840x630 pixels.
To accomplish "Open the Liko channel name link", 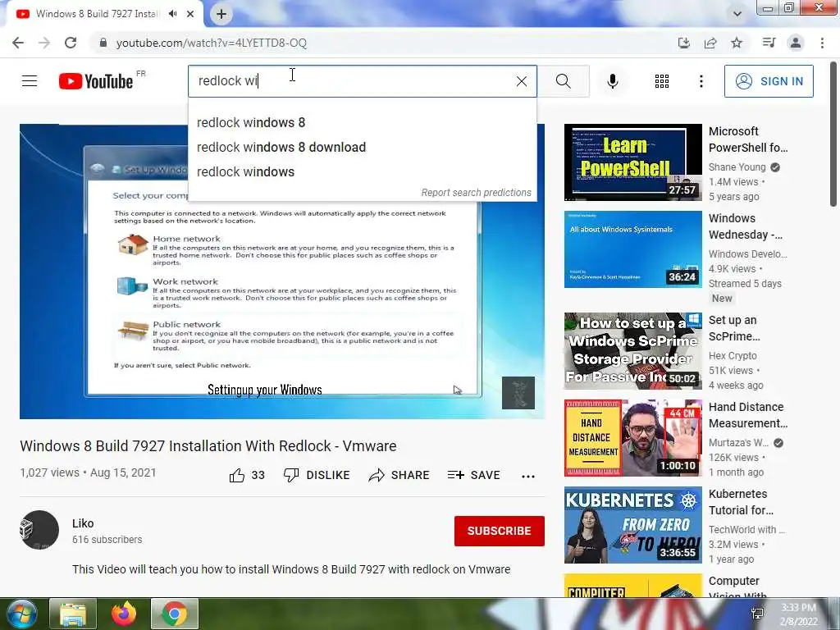I will (83, 523).
